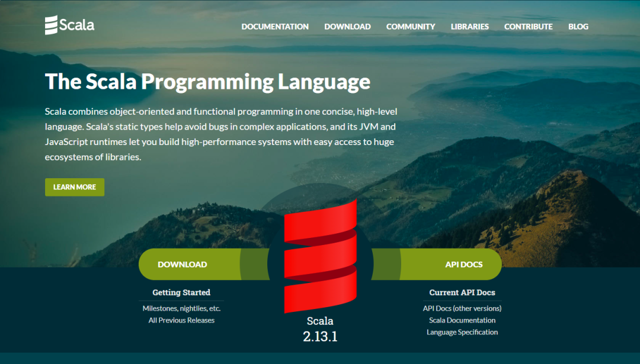
Task: Click the heading The Scala Programming Language
Action: click(208, 82)
